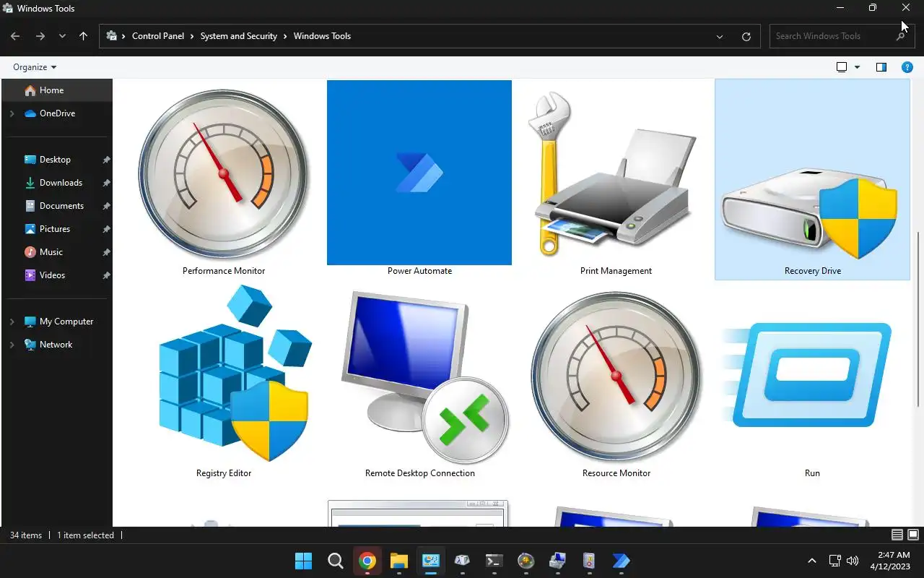The height and width of the screenshot is (578, 924).
Task: Expand the address bar history dropdown
Action: (x=720, y=36)
